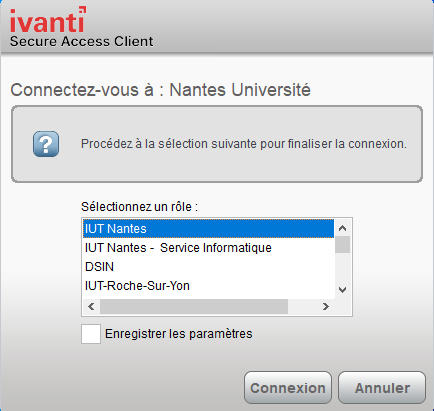The height and width of the screenshot is (411, 434).
Task: Click the Secure Access Client title text
Action: pos(82,41)
